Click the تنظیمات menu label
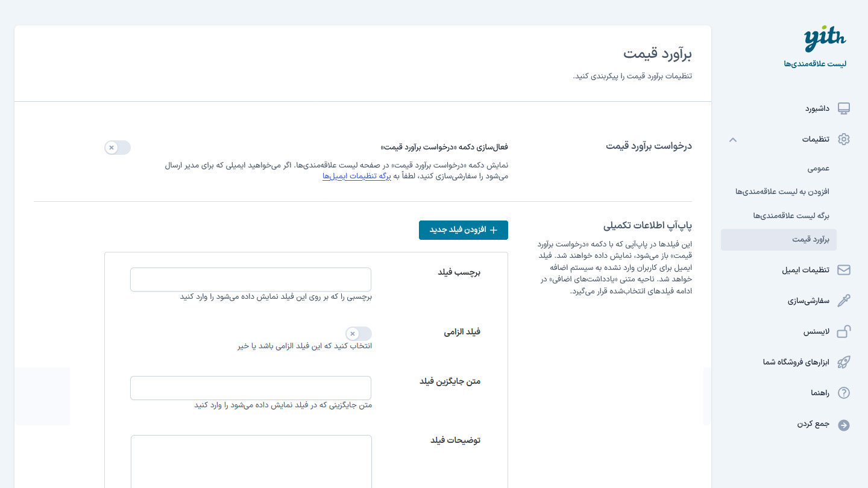 [816, 139]
